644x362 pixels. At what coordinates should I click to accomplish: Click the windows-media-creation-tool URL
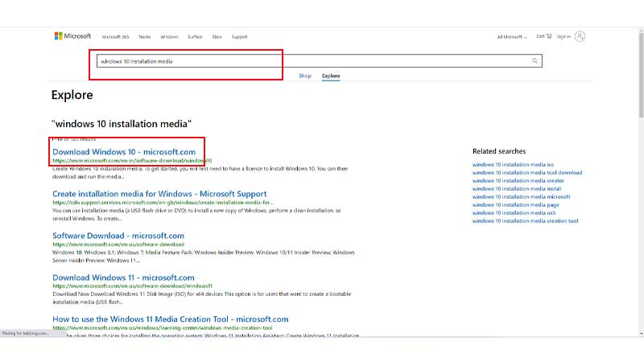(163, 328)
